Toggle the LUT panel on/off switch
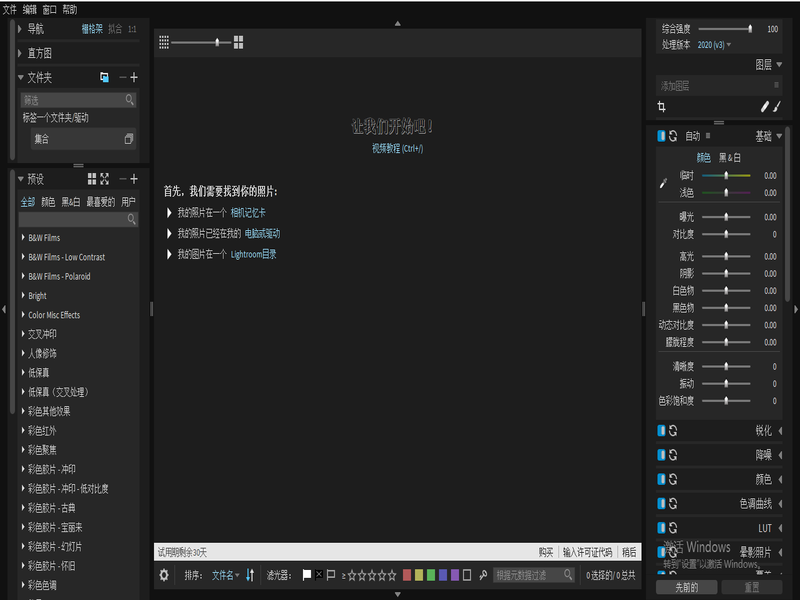Image resolution: width=800 pixels, height=600 pixels. [661, 528]
